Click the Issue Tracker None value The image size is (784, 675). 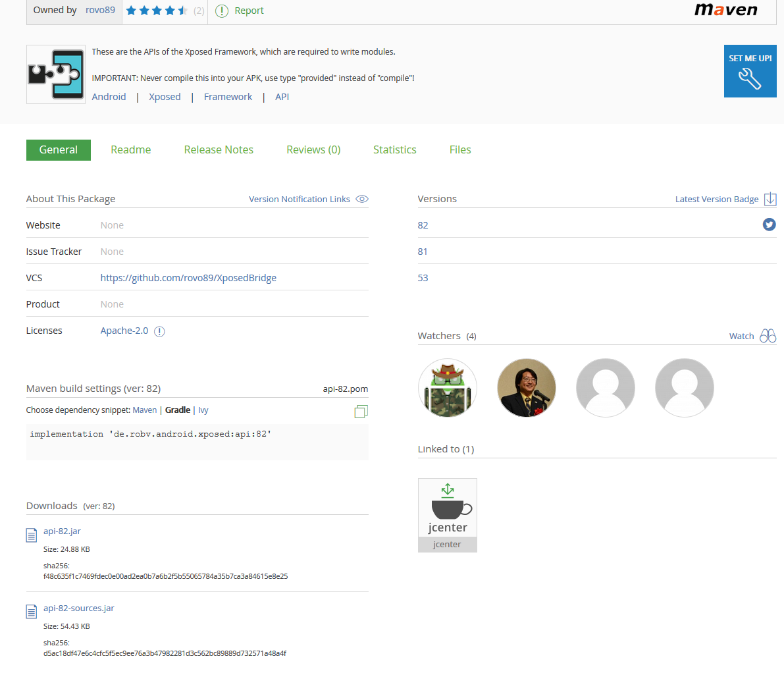tap(112, 252)
